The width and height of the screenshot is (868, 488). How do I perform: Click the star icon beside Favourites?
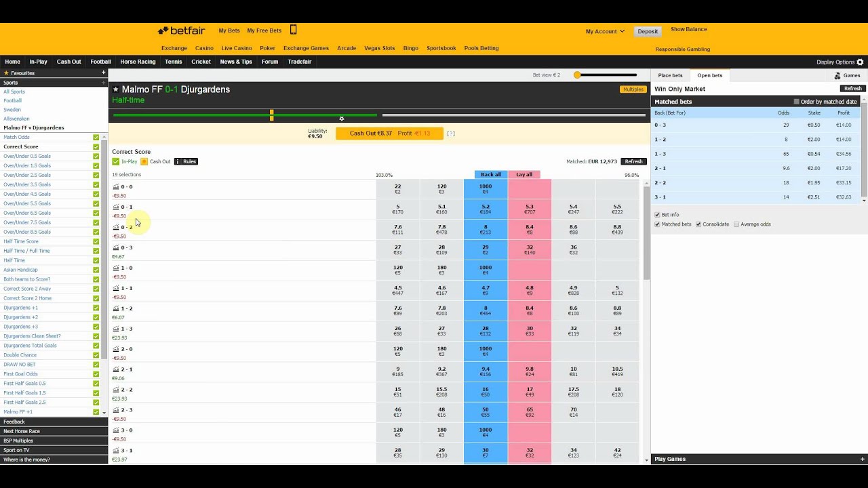[7, 73]
